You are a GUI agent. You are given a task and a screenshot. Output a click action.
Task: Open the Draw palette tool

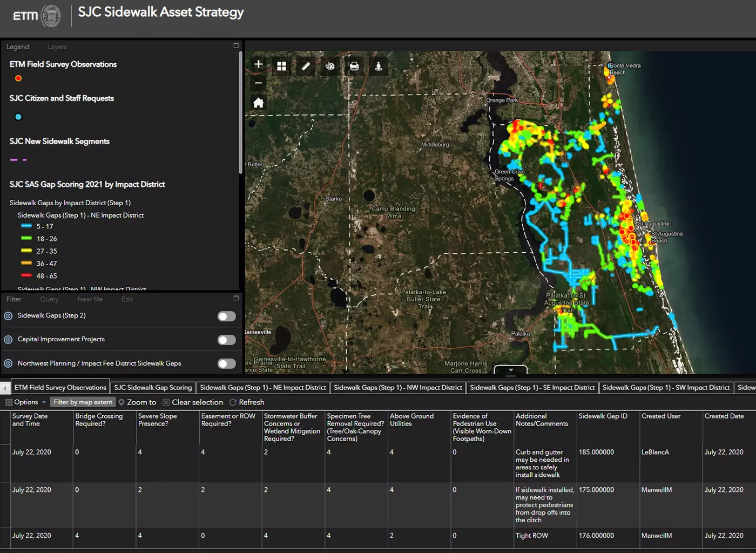click(330, 66)
